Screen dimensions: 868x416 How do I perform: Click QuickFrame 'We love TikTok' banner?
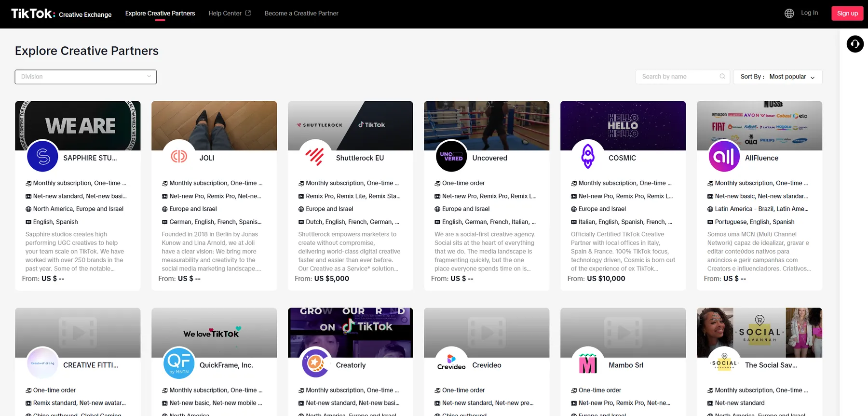(x=214, y=333)
